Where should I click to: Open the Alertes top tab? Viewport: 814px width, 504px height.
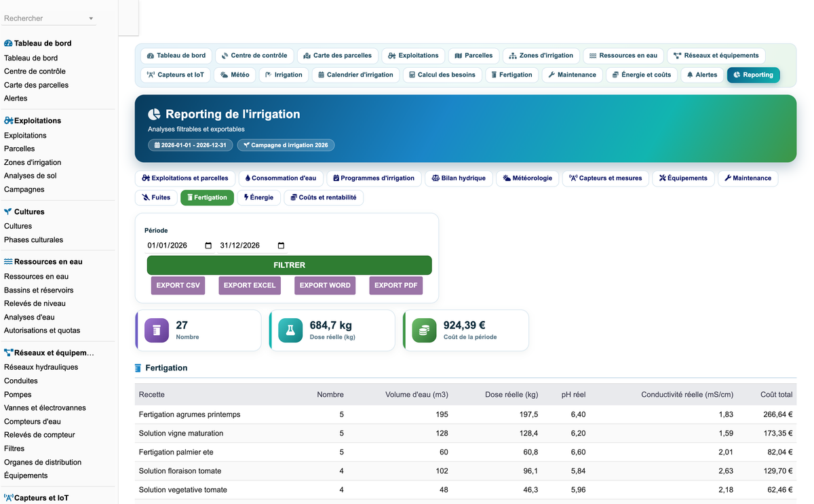point(701,75)
